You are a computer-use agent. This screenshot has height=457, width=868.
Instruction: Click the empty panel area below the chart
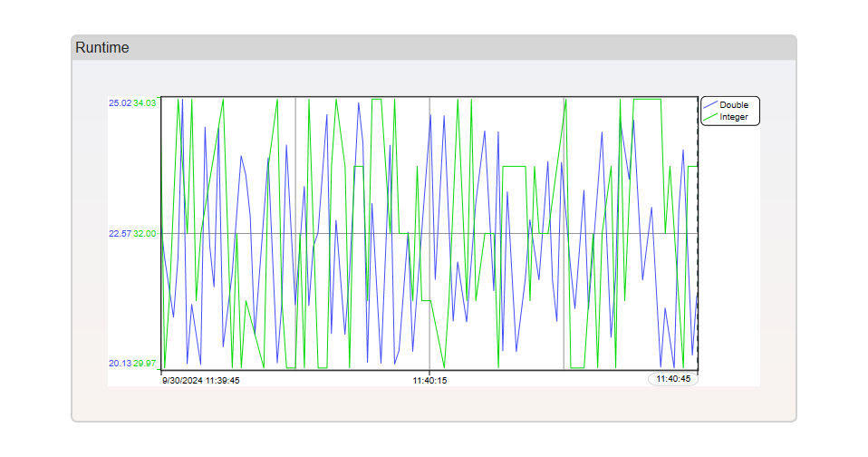433,403
